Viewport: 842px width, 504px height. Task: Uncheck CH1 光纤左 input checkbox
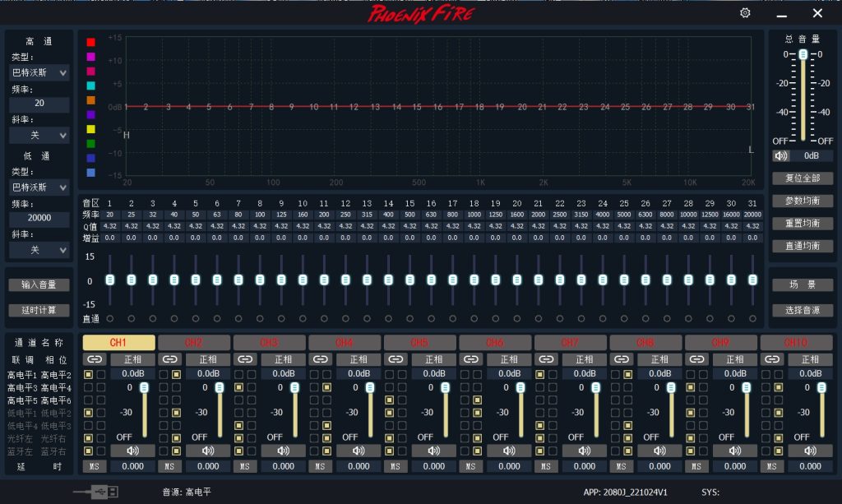pos(88,438)
